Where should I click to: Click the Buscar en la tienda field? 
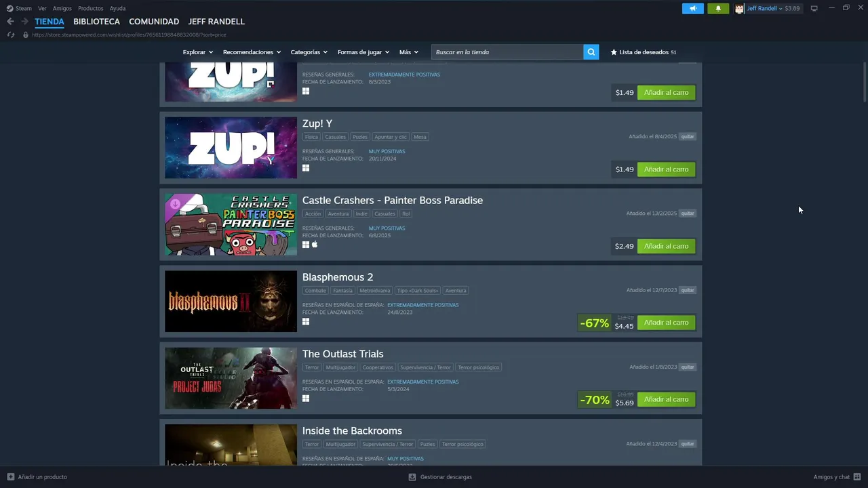tap(507, 52)
